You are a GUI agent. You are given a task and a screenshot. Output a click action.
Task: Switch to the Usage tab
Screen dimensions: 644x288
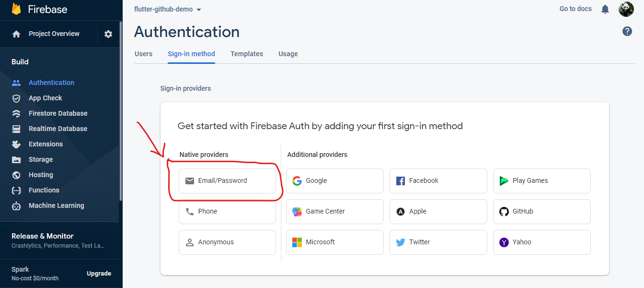point(288,54)
